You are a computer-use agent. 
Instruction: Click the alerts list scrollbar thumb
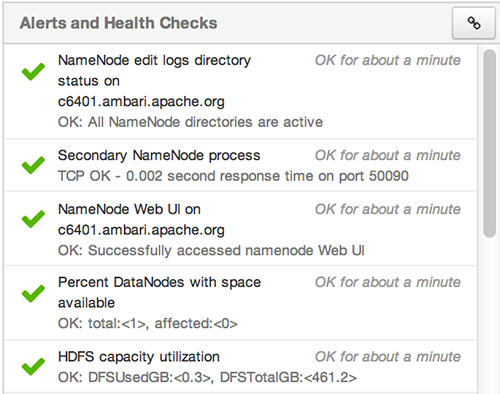[489, 143]
